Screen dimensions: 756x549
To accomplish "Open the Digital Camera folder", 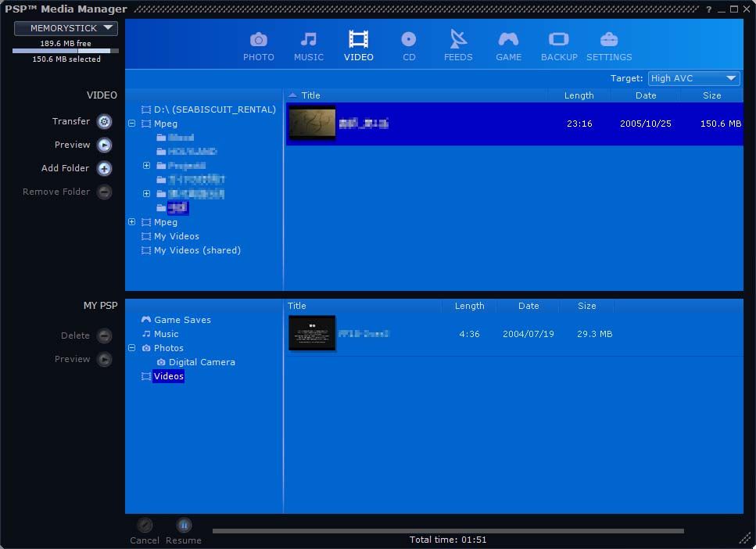I will click(x=202, y=362).
